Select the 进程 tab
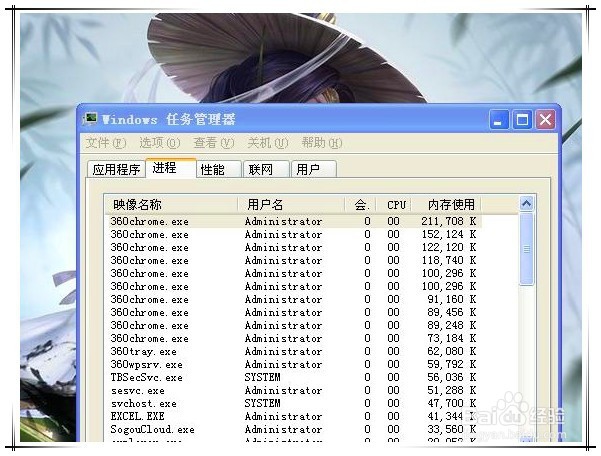The height and width of the screenshot is (456, 601). point(171,168)
